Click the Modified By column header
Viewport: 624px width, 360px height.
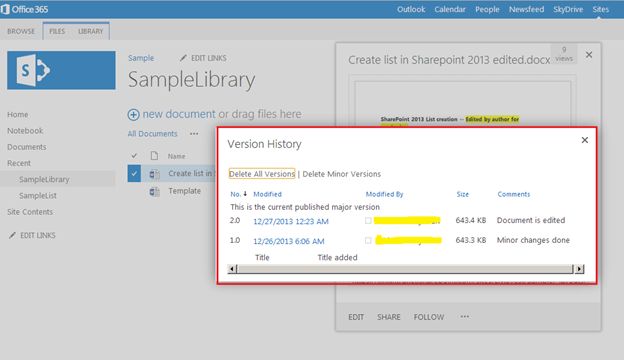(x=384, y=194)
